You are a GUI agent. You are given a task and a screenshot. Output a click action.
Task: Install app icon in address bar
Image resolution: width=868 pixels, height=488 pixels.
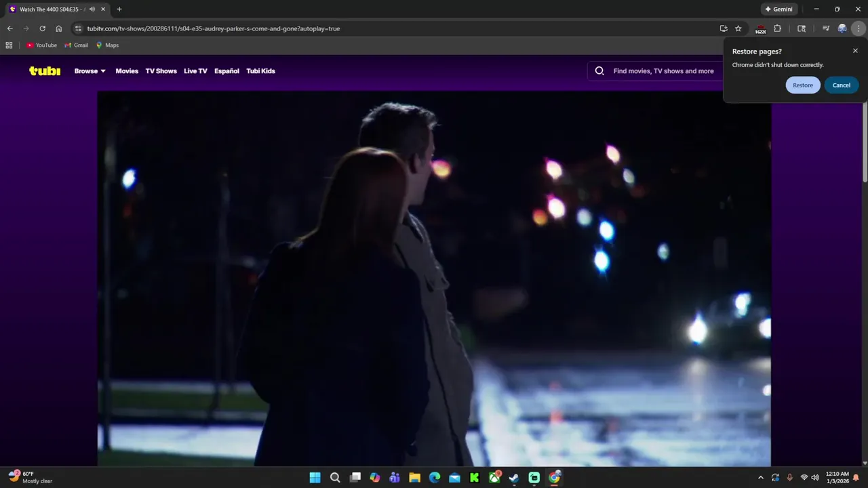point(724,28)
